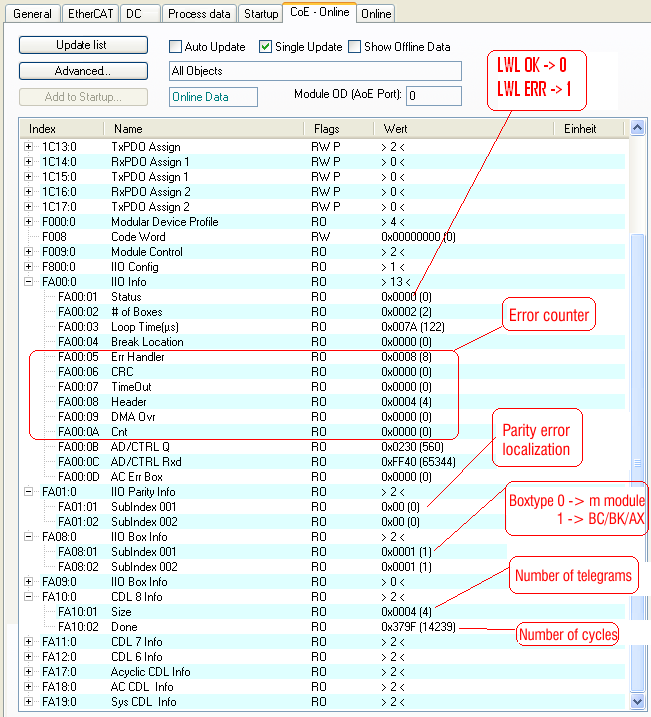Click the scrollbar up arrow

(x=637, y=128)
